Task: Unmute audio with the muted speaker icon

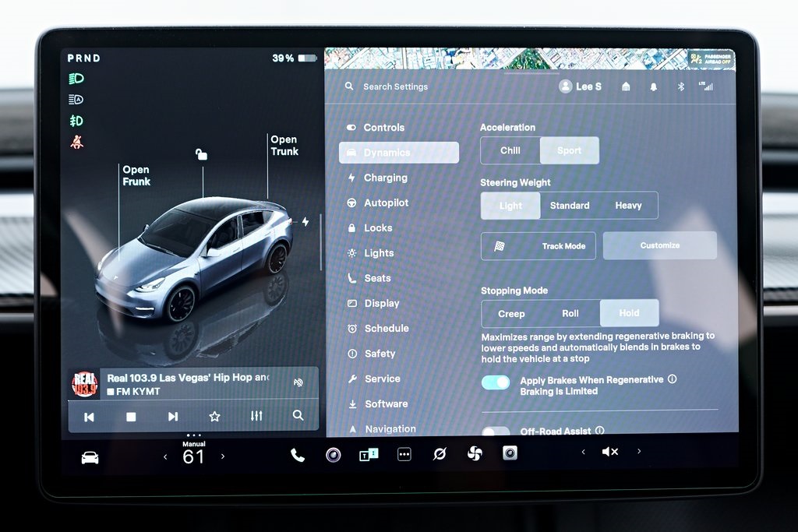Action: [610, 452]
